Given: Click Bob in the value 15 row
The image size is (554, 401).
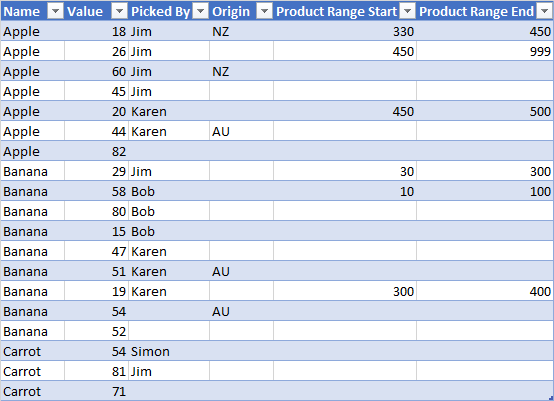Looking at the screenshot, I should click(x=169, y=231).
